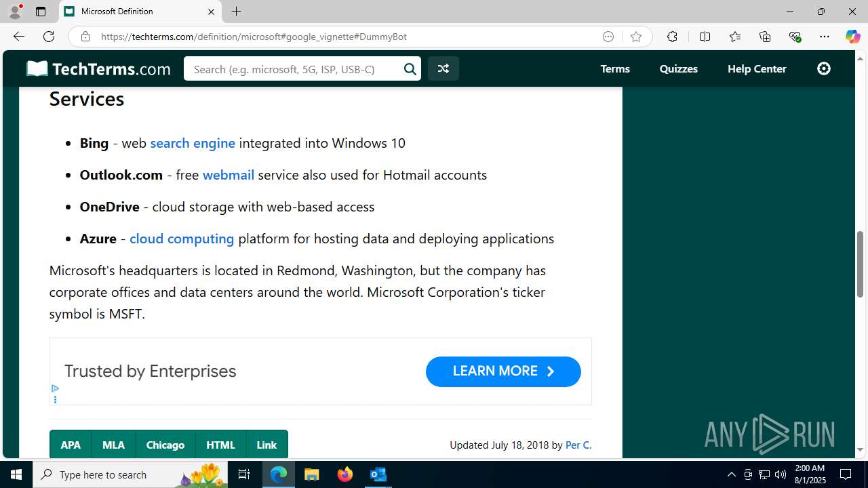Show a random term shuffle button
The image size is (868, 488).
click(x=443, y=68)
